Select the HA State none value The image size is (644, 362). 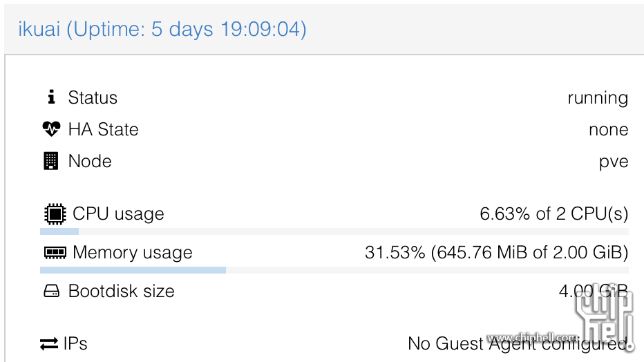coord(608,130)
